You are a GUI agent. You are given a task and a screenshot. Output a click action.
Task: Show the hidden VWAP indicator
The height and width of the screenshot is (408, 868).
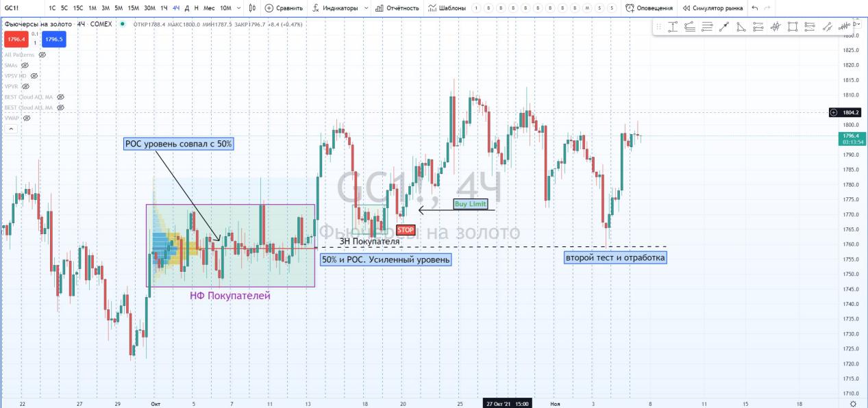(27, 118)
